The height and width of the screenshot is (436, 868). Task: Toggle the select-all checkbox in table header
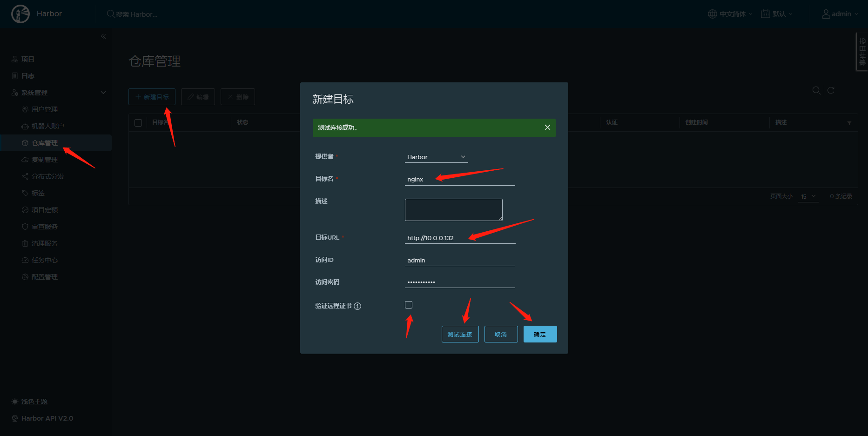coord(138,123)
